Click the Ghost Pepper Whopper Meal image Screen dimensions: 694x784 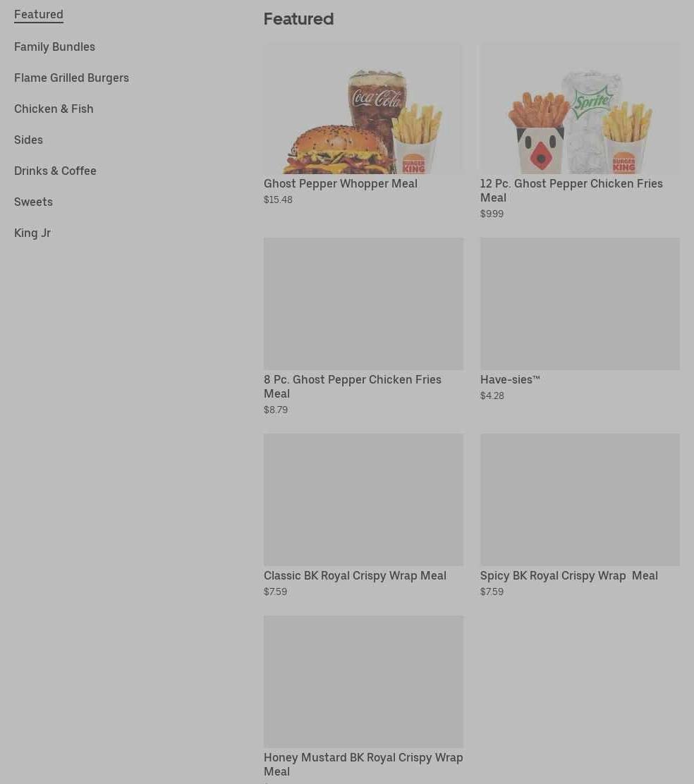[x=363, y=108]
